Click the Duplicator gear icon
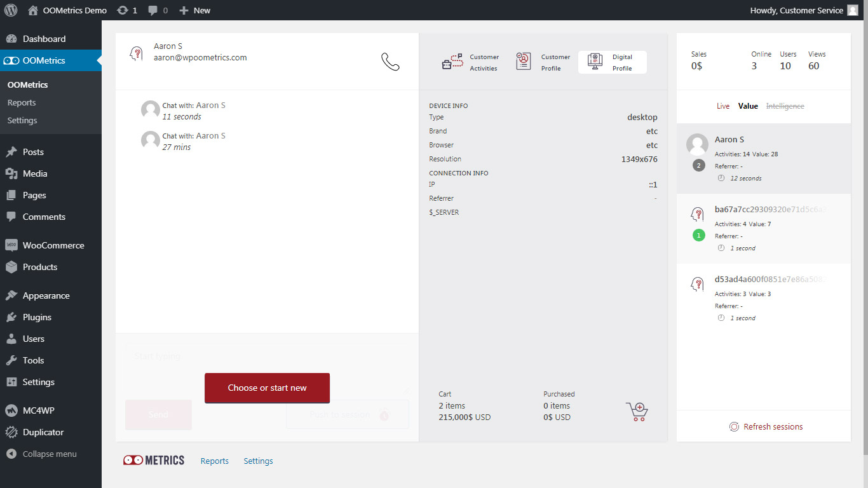The image size is (868, 488). point(11,432)
